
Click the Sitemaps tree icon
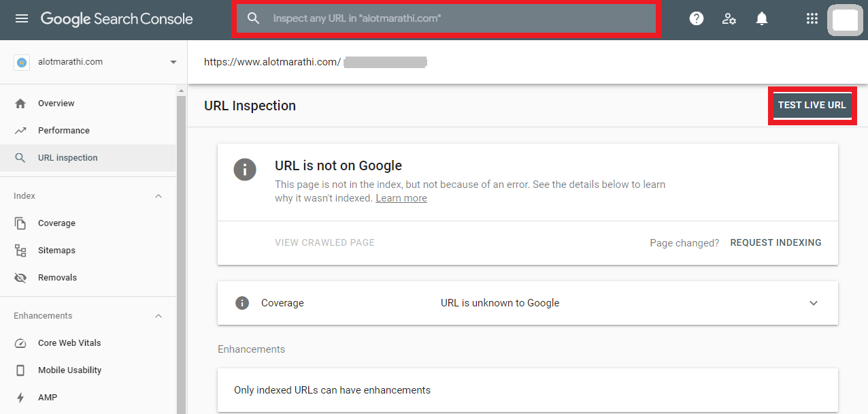pos(20,251)
